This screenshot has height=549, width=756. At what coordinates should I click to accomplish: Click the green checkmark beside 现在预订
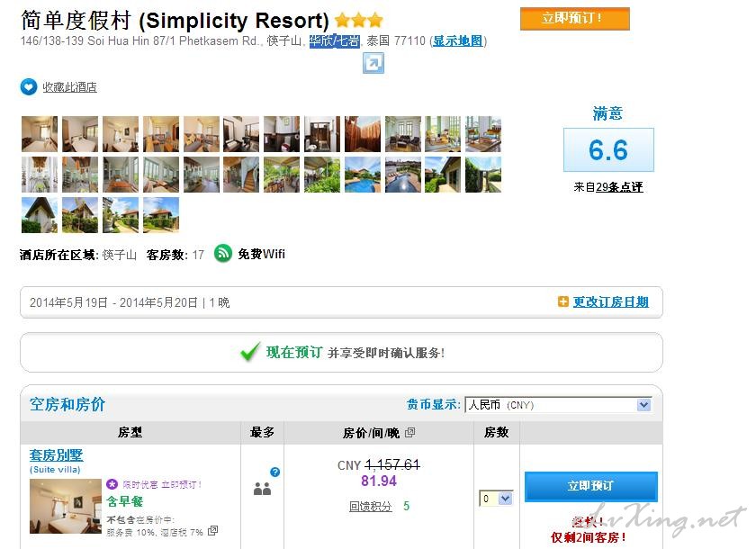(x=250, y=352)
